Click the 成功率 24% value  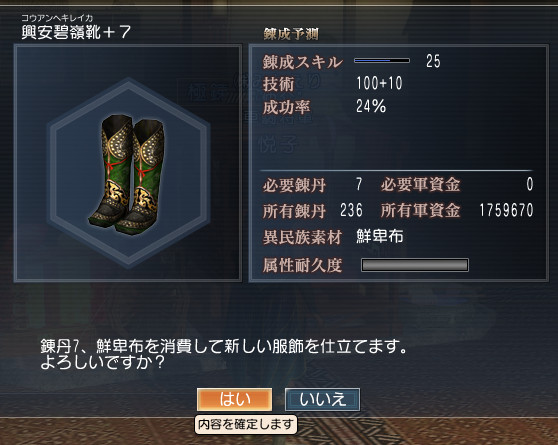click(371, 106)
